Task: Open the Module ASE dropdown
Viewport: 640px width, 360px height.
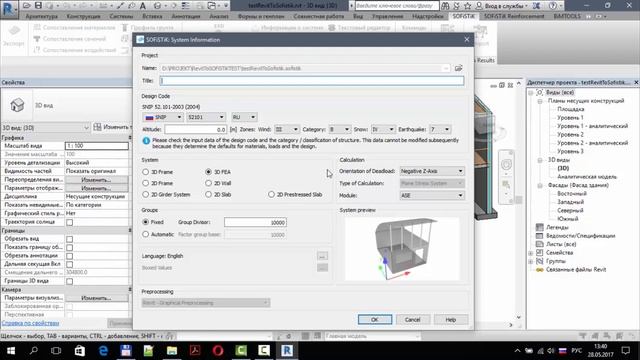Action: pyautogui.click(x=432, y=196)
